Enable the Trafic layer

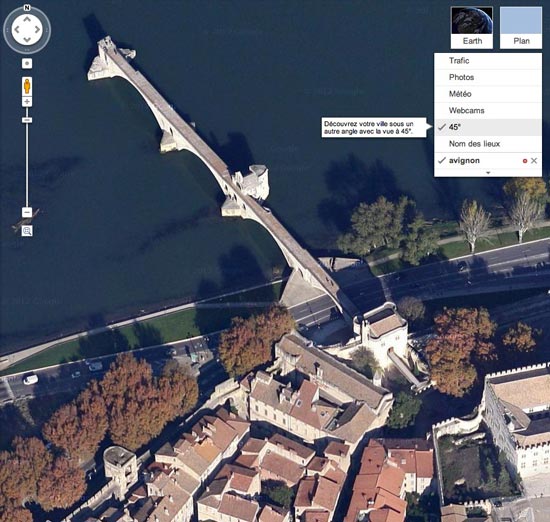(488, 61)
